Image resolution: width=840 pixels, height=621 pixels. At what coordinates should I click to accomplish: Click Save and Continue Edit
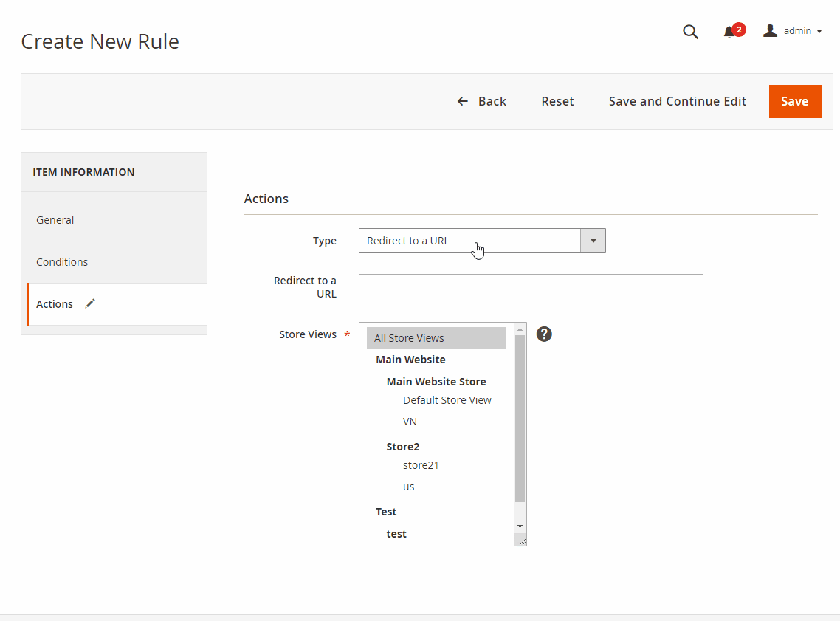coord(677,101)
